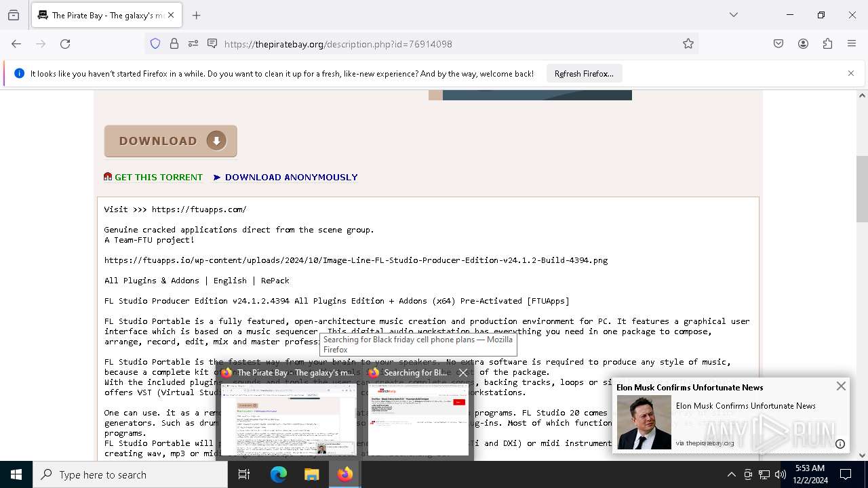Click the Refresh Firefox... button
The image size is (868, 488).
coord(584,73)
